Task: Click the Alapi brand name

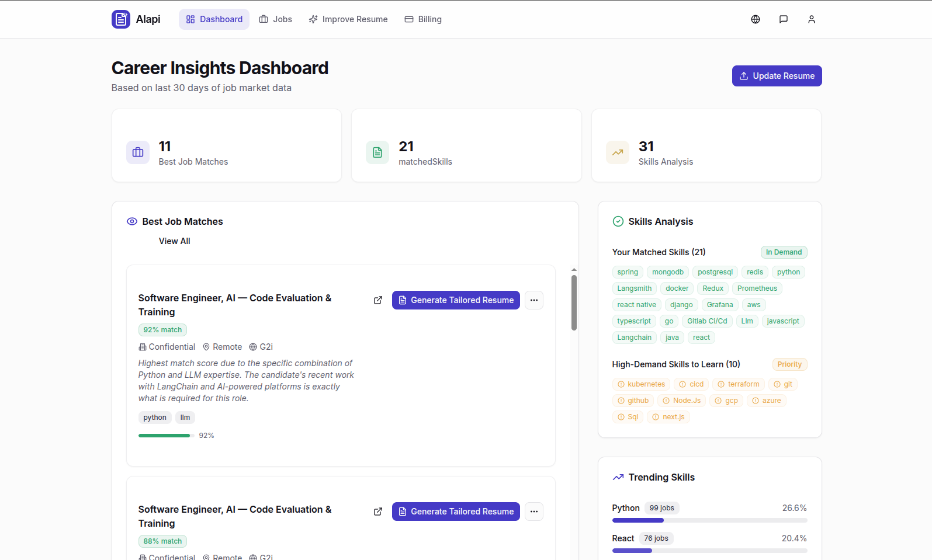Action: 148,19
